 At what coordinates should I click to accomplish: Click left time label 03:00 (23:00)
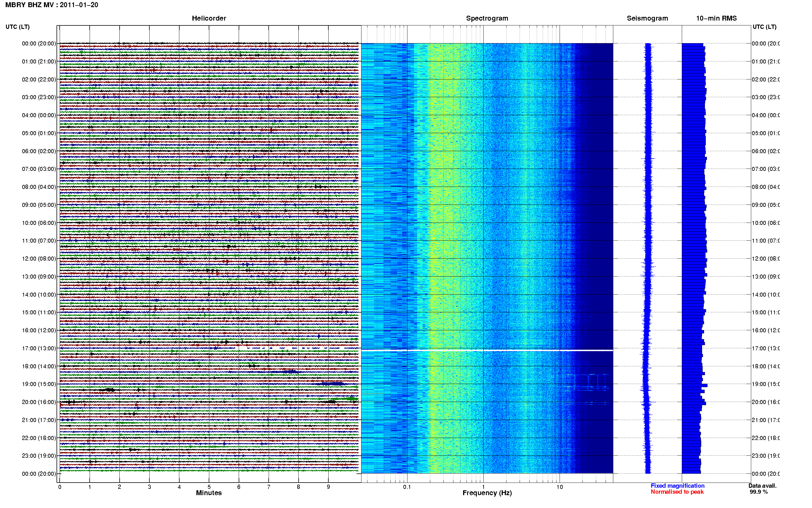39,97
